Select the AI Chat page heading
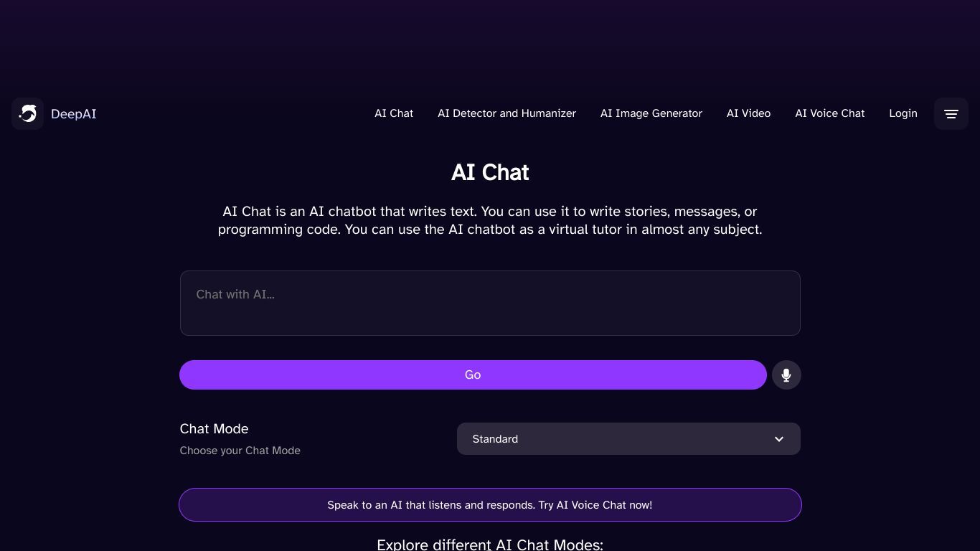 point(490,172)
